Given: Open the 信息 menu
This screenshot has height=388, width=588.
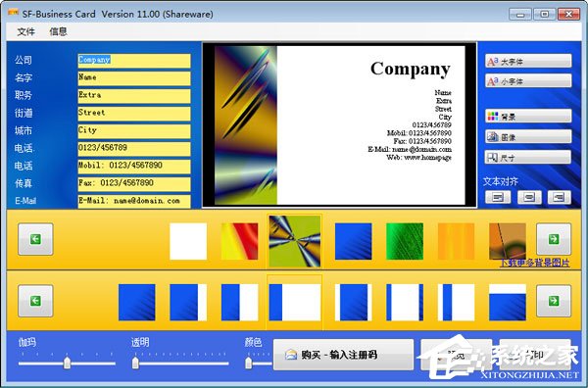Looking at the screenshot, I should coord(58,32).
